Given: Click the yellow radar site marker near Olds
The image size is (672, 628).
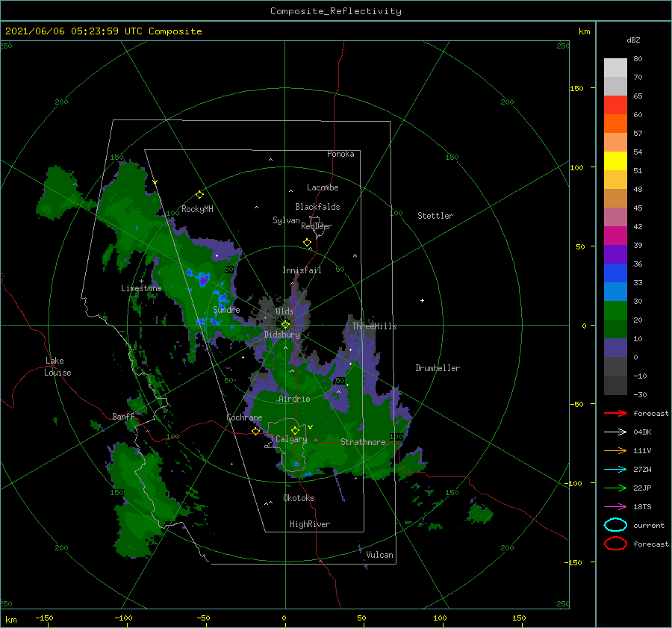Looking at the screenshot, I should coord(285,325).
